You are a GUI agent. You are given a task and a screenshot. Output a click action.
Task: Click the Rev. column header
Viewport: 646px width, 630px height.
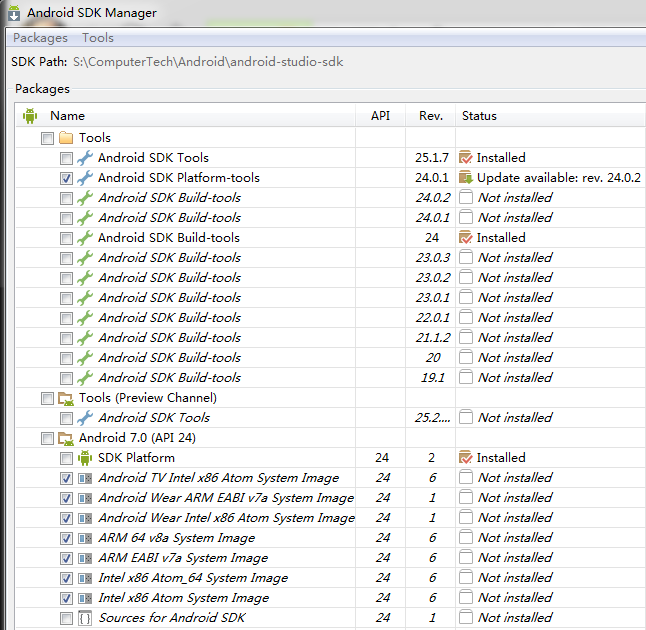pos(431,116)
